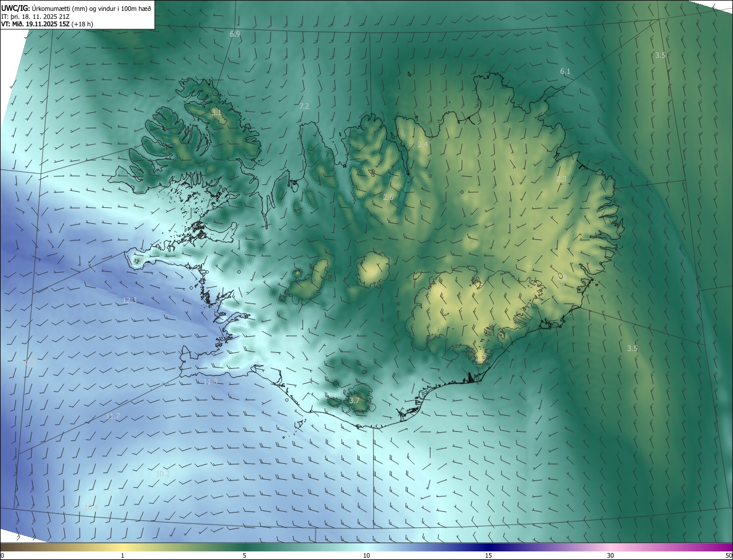Click the "2.6" value label
Viewport: 733px width, 560px height.
click(388, 198)
